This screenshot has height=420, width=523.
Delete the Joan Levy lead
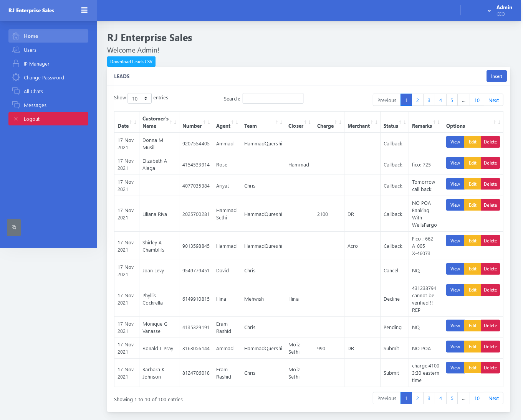(x=490, y=269)
